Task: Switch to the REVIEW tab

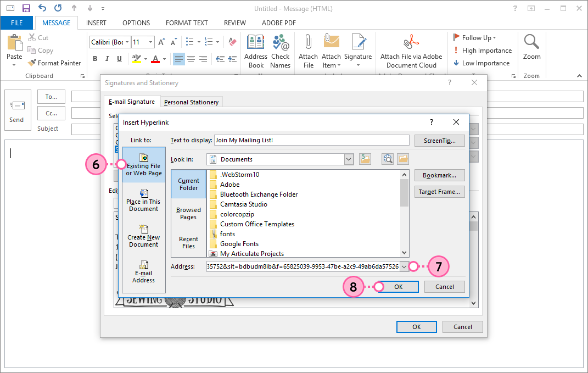Action: point(235,23)
